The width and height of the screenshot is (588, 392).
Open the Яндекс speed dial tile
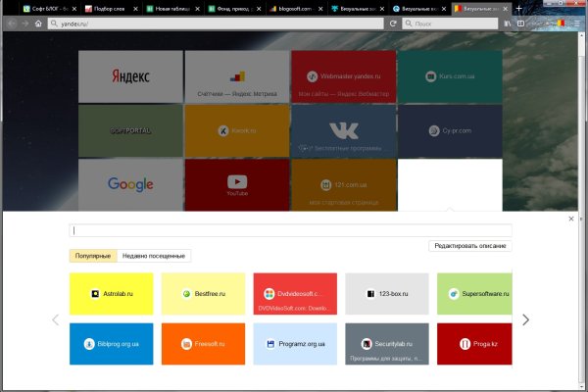(130, 75)
